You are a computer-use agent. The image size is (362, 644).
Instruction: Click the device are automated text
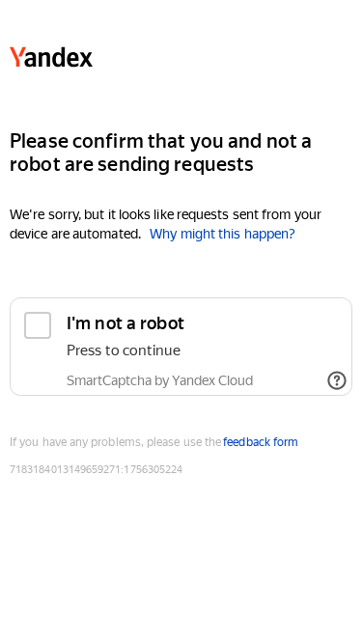tap(75, 234)
